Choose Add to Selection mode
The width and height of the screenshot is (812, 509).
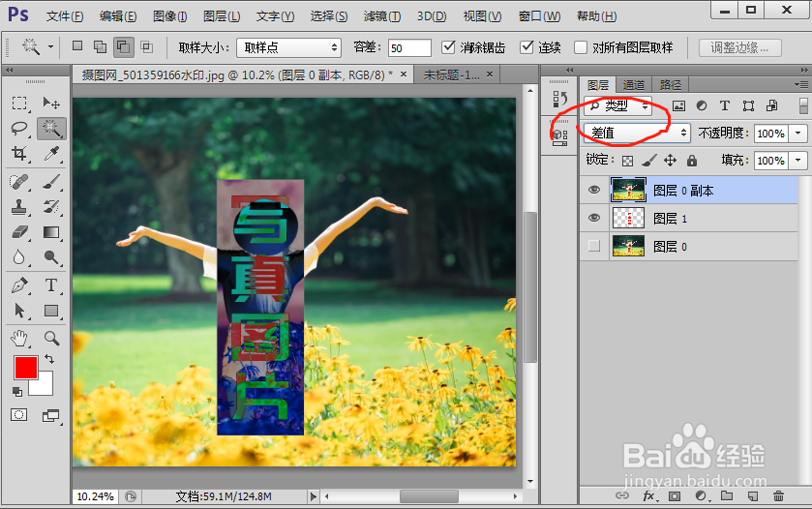[100, 47]
